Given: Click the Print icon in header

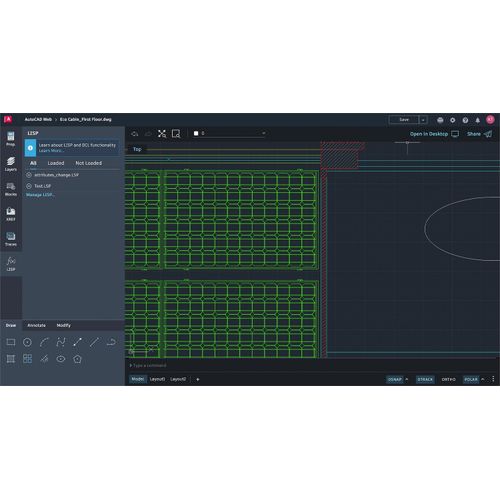Looking at the screenshot, I should pyautogui.click(x=440, y=120).
